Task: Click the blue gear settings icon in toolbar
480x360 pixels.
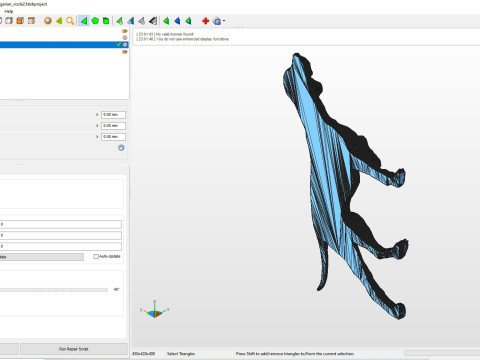Action: [217, 21]
